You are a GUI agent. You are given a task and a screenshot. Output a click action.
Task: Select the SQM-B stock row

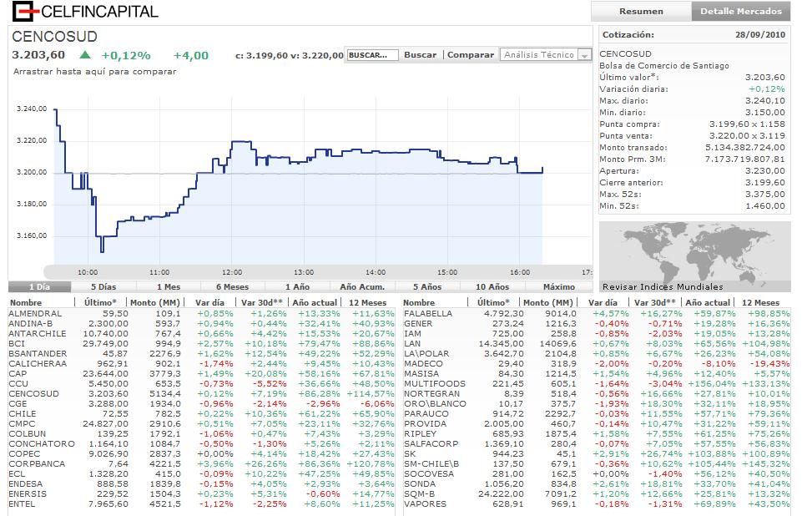point(597,493)
